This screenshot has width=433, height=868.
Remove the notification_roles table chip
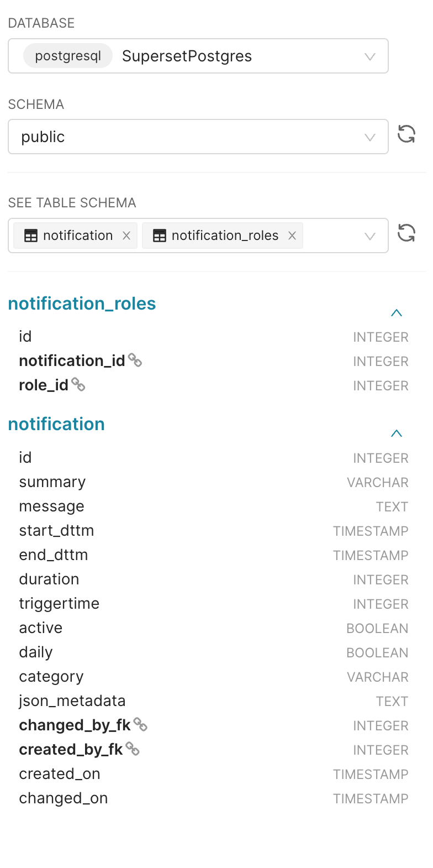tap(292, 235)
